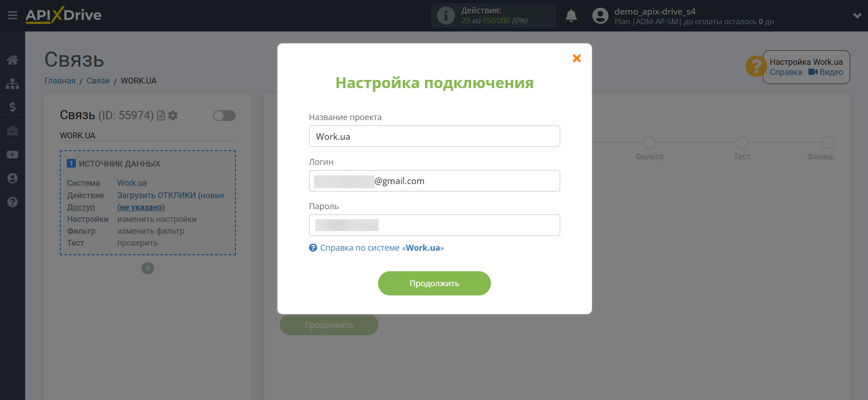The width and height of the screenshot is (868, 400).
Task: Open the hamburger menu in the header
Action: 12,16
